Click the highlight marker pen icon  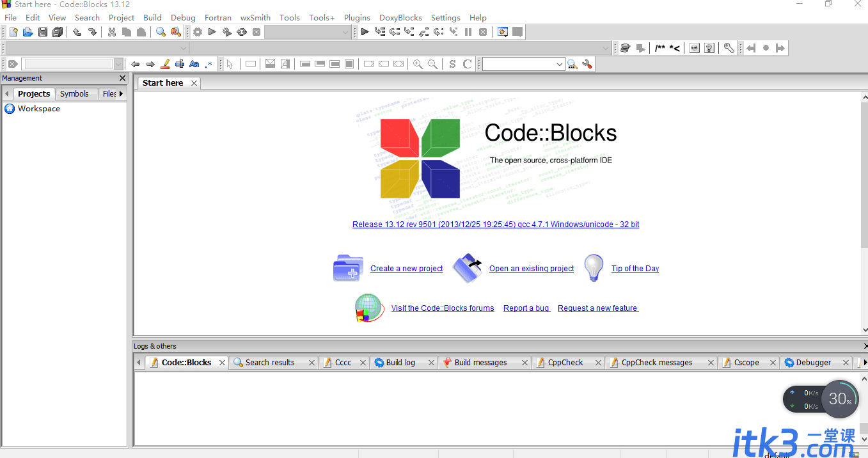pos(165,64)
